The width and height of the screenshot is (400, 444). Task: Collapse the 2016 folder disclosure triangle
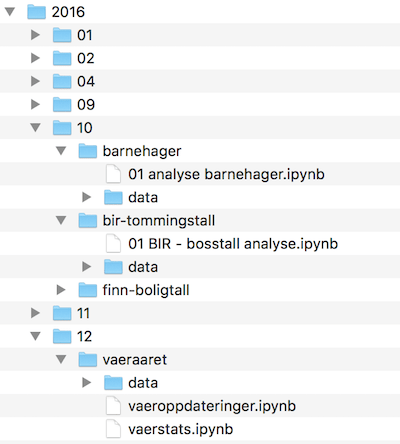point(10,12)
